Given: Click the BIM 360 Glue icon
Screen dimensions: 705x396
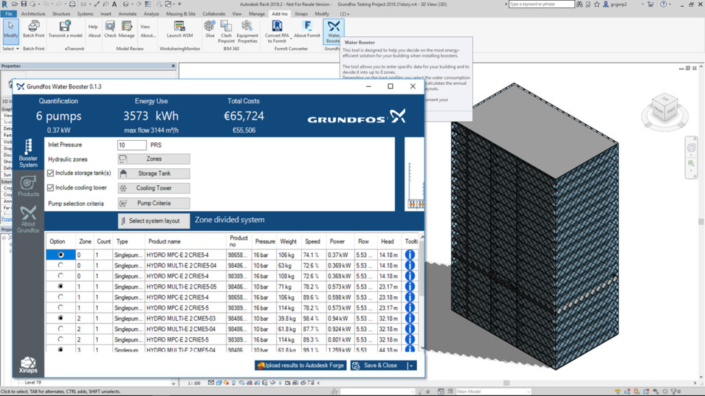Looking at the screenshot, I should [x=210, y=30].
